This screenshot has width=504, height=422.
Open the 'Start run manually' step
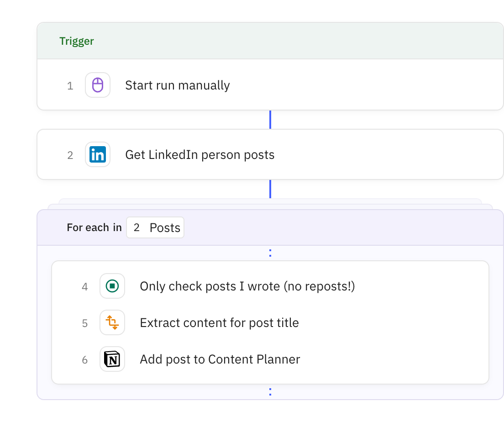click(177, 85)
